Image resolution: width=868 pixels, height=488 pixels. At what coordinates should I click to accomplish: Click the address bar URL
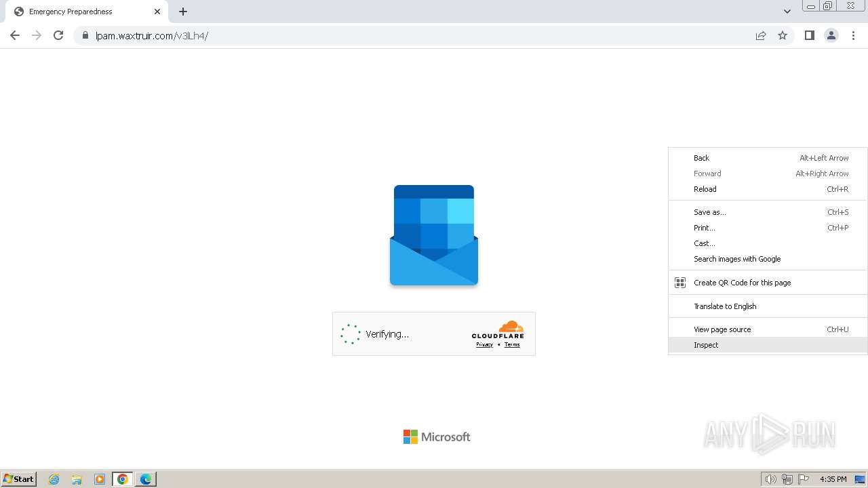tap(152, 36)
